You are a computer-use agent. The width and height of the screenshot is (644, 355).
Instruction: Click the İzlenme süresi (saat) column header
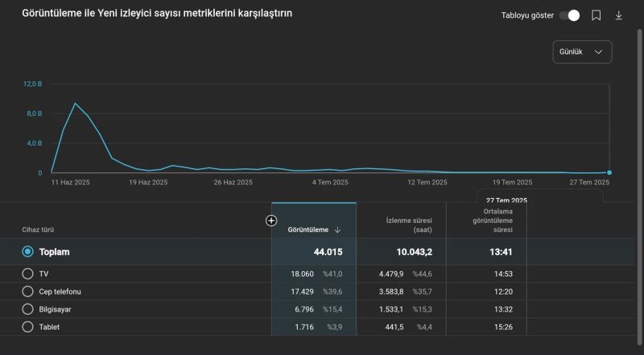[409, 225]
